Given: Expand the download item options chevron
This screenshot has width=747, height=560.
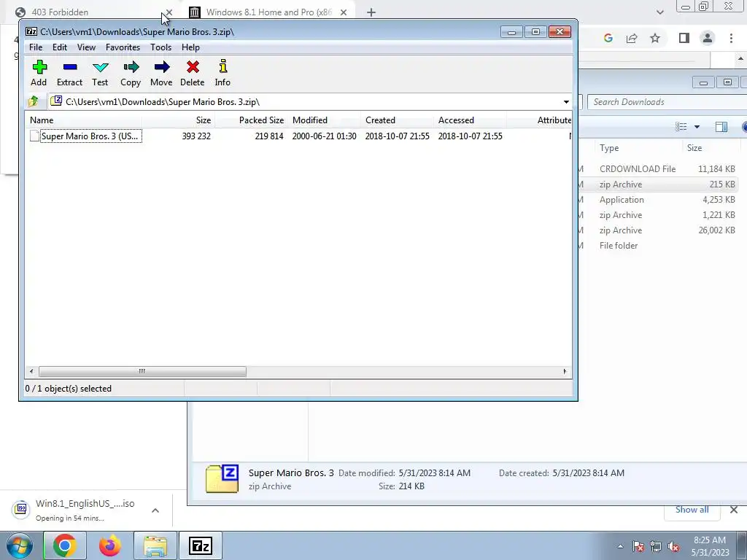Looking at the screenshot, I should tap(155, 510).
